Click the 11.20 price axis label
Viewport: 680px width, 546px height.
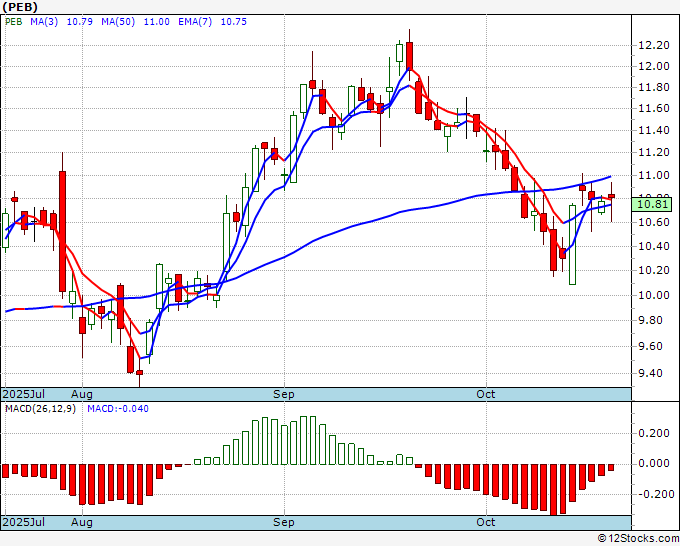[654, 152]
